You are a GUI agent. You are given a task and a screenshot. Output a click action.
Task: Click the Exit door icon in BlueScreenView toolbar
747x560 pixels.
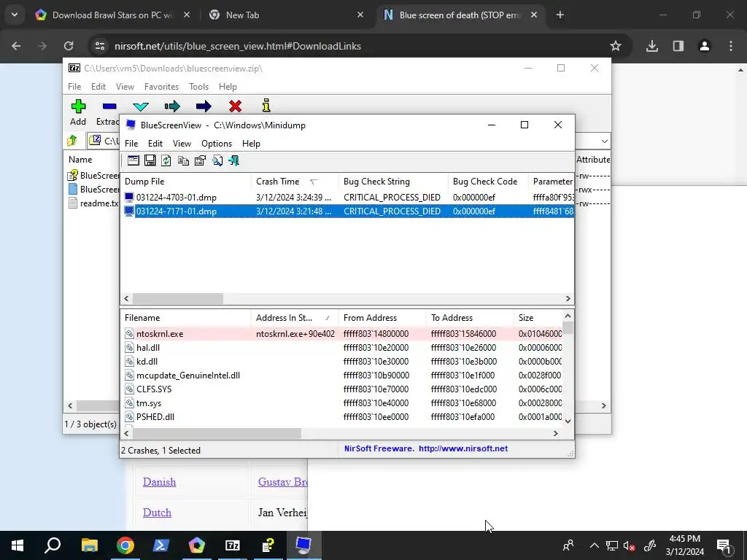(x=234, y=160)
